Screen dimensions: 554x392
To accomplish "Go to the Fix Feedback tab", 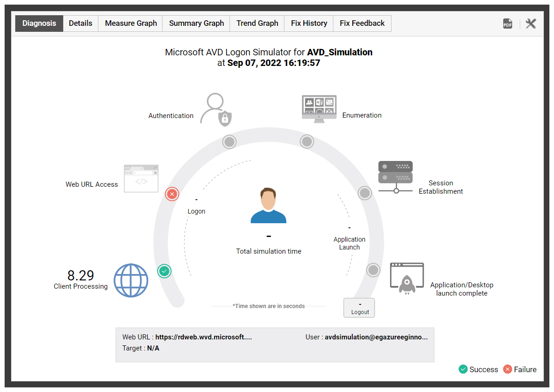I will (362, 24).
